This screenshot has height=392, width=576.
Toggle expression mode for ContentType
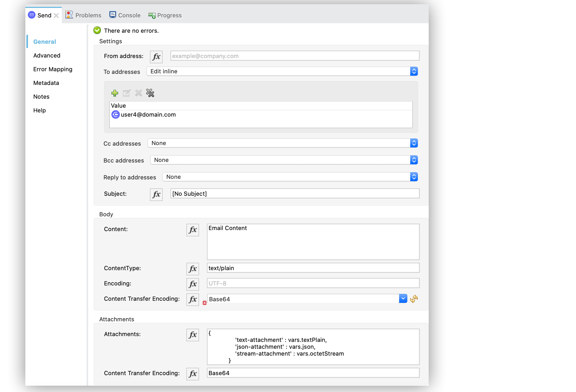[192, 269]
